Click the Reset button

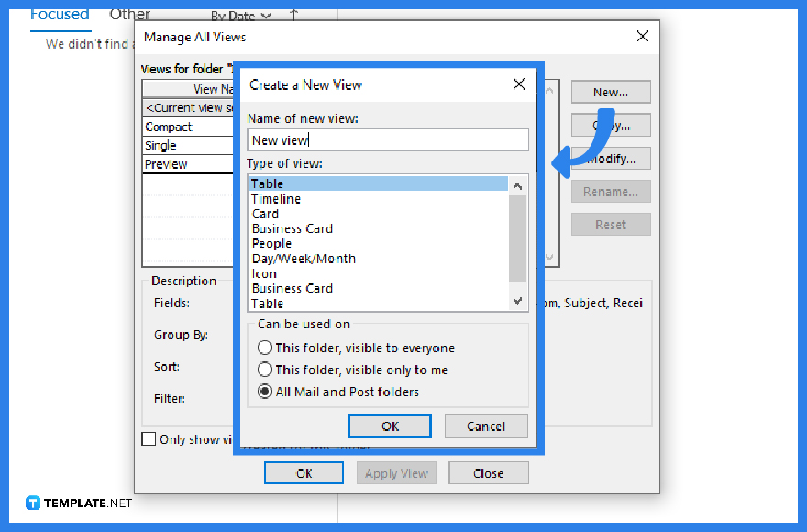point(610,224)
